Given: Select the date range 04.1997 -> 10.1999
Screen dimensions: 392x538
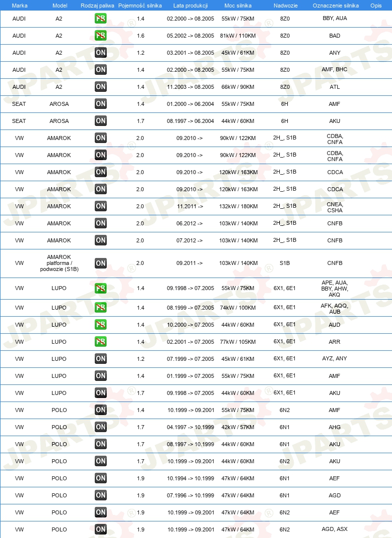Looking at the screenshot, I should coord(190,427).
